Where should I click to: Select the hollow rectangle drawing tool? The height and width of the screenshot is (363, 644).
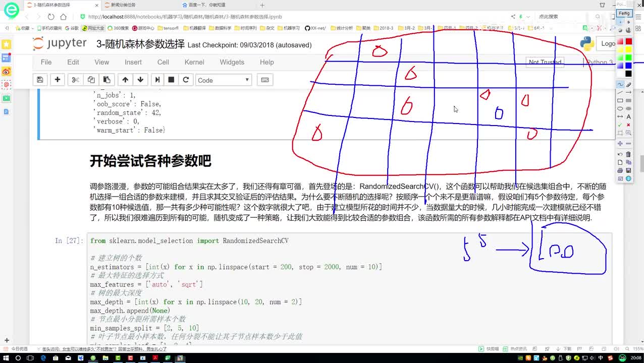click(x=620, y=100)
